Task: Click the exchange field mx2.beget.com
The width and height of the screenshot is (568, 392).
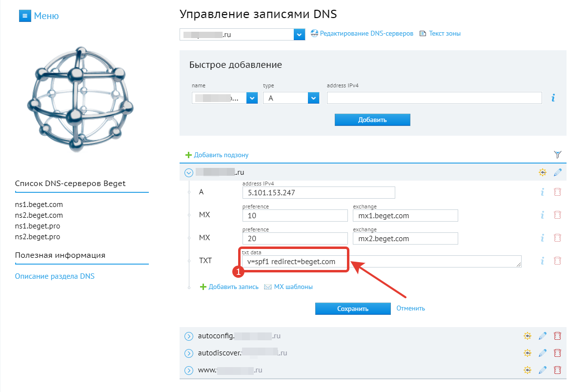Action: point(406,238)
